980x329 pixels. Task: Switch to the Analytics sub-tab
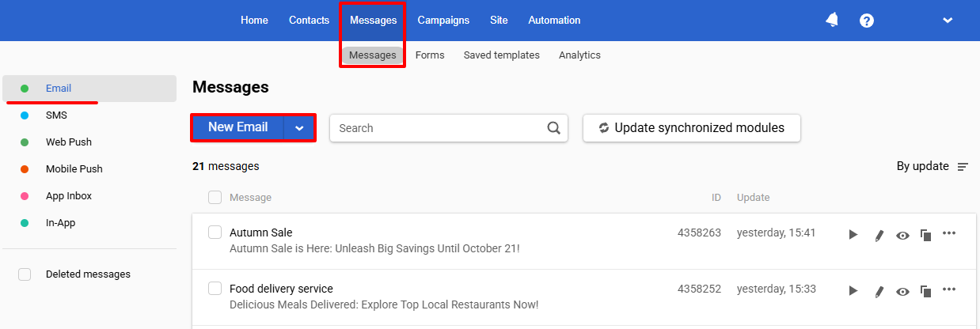(579, 55)
